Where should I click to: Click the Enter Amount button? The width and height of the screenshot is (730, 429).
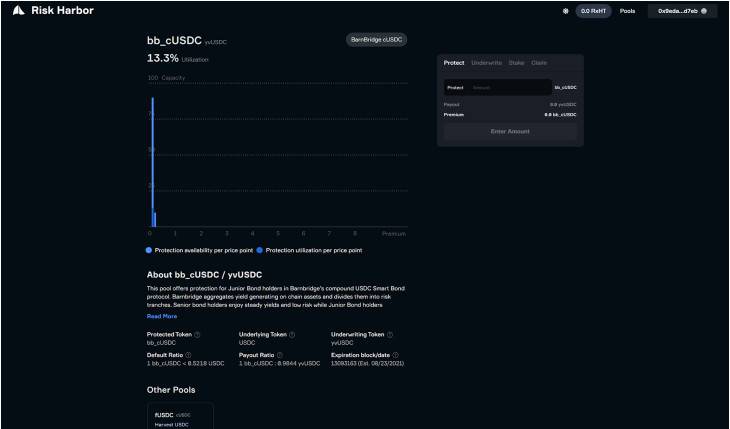point(510,132)
